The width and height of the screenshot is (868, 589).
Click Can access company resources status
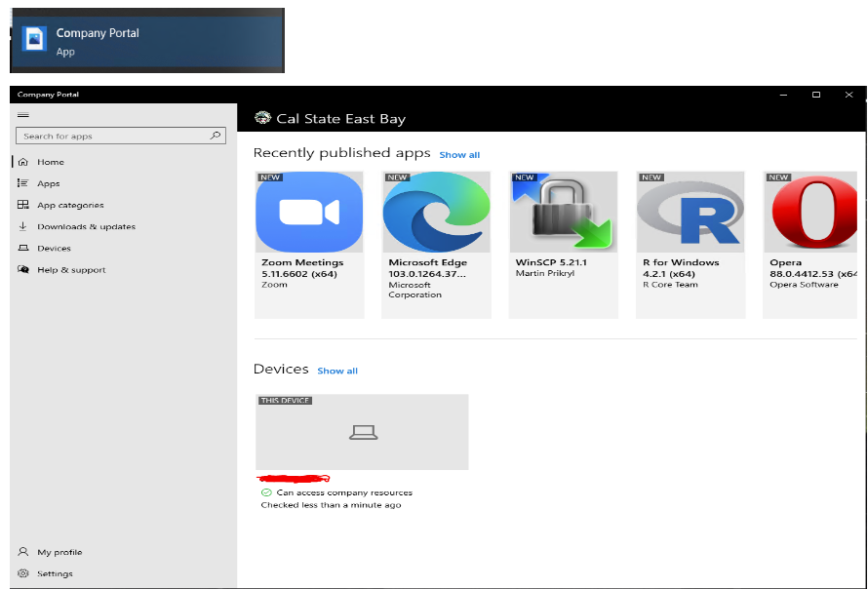tap(344, 492)
